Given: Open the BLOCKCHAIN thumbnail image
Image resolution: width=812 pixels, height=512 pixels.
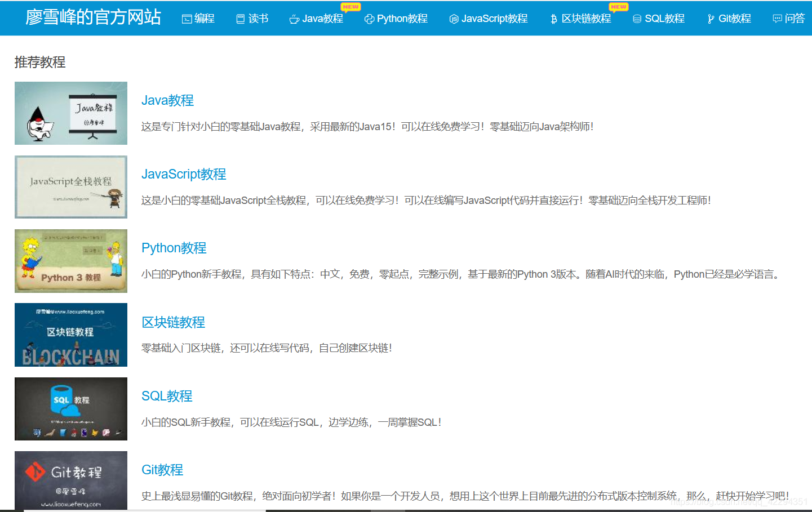Looking at the screenshot, I should pyautogui.click(x=71, y=335).
